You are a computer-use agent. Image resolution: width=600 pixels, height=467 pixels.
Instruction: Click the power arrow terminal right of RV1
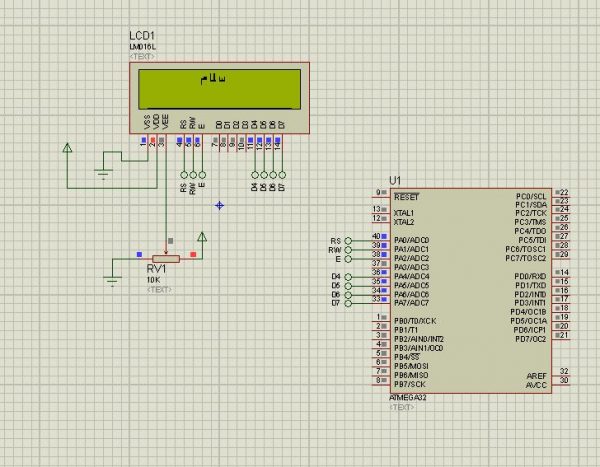coord(202,237)
